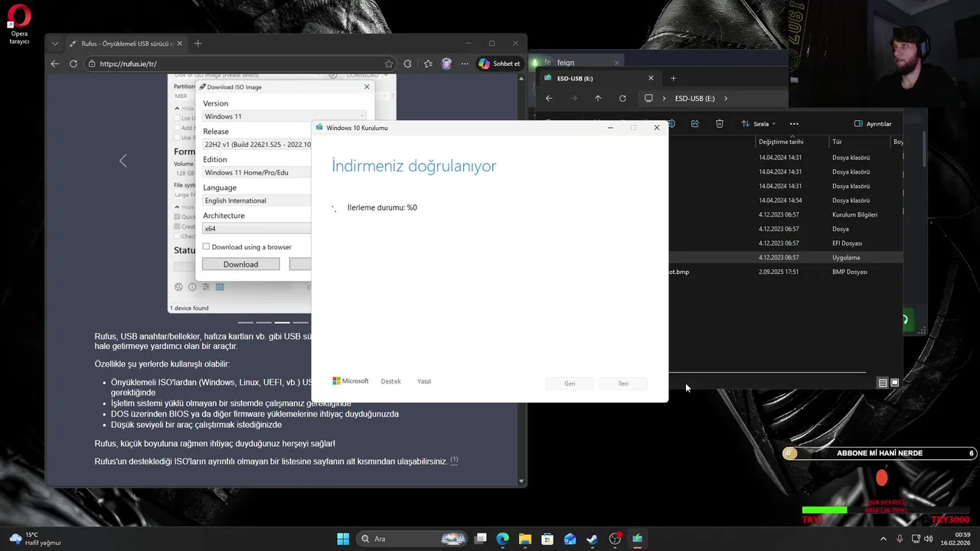Open Windows Start menu

click(x=343, y=539)
